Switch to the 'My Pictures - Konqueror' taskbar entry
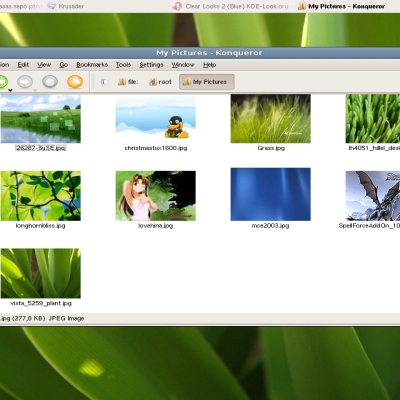Image resolution: width=400 pixels, height=400 pixels. 342,6
